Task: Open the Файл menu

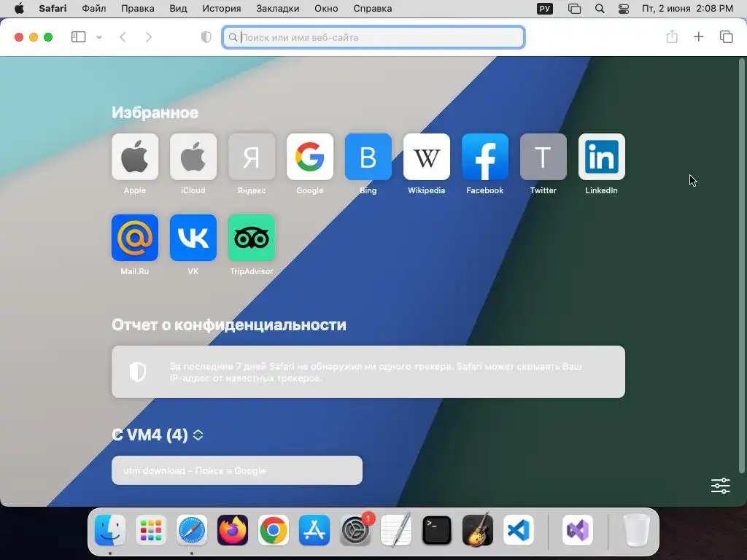Action: pos(94,9)
